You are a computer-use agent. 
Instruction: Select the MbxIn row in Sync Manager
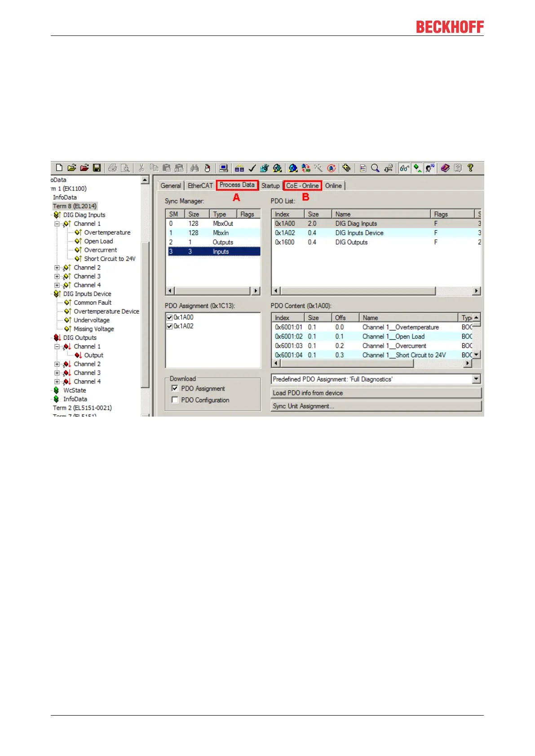[x=213, y=233]
